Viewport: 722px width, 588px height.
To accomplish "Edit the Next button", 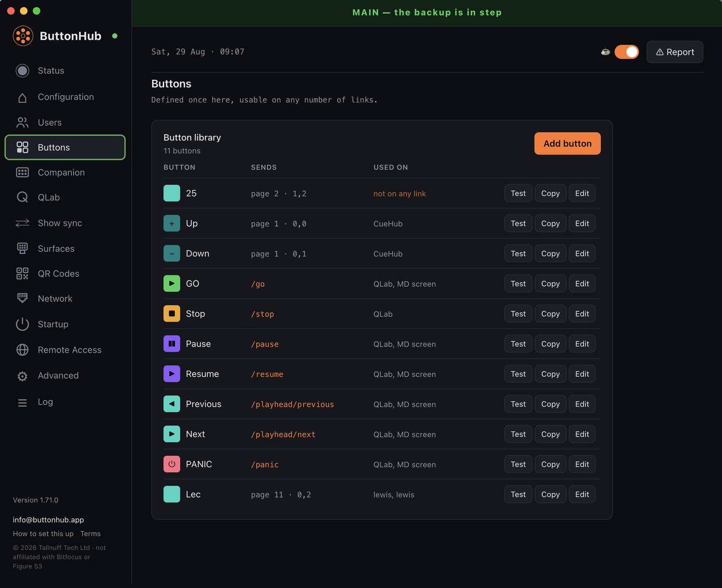I will (x=582, y=434).
